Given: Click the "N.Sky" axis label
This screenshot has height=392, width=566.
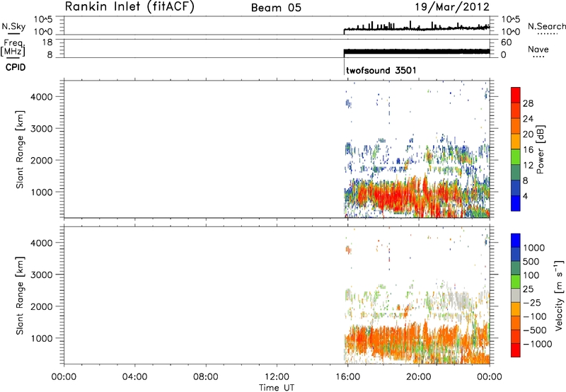Looking at the screenshot, I should [x=13, y=26].
